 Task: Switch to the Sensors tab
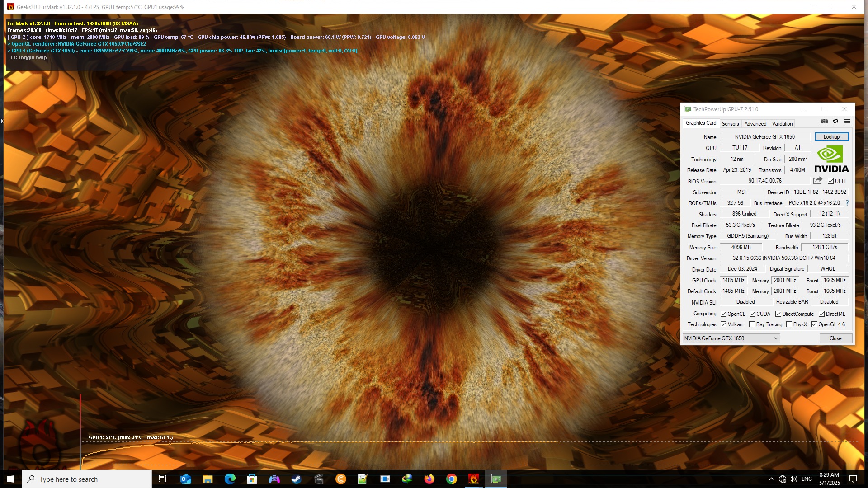(x=730, y=124)
